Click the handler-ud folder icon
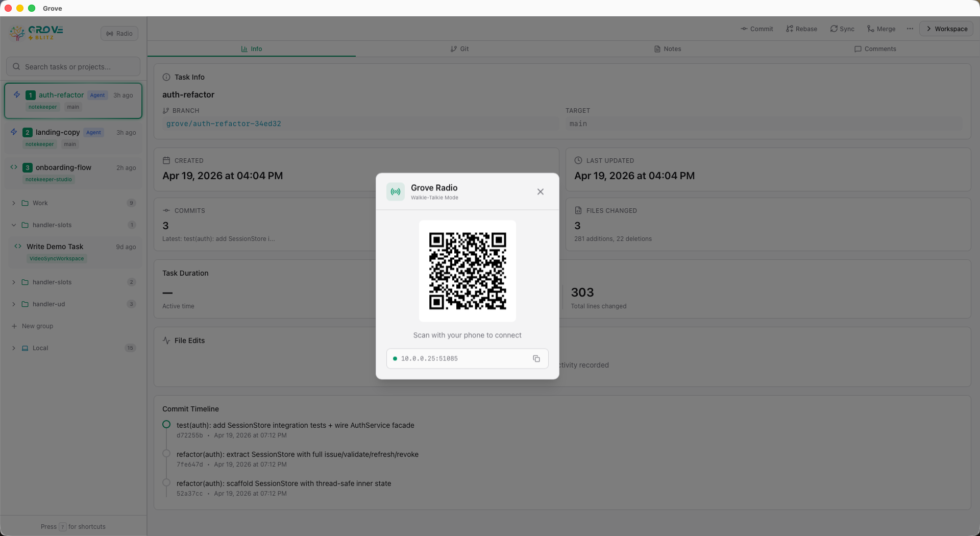The width and height of the screenshot is (980, 536). coord(25,304)
